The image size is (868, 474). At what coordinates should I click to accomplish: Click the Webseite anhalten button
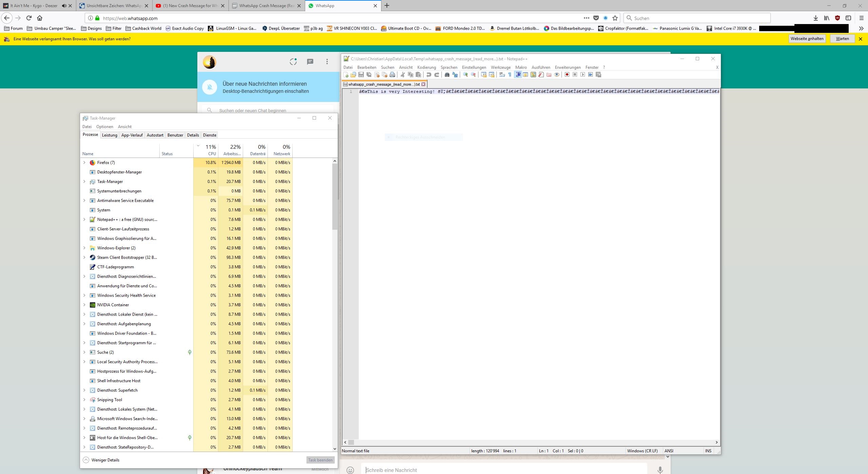pyautogui.click(x=807, y=39)
